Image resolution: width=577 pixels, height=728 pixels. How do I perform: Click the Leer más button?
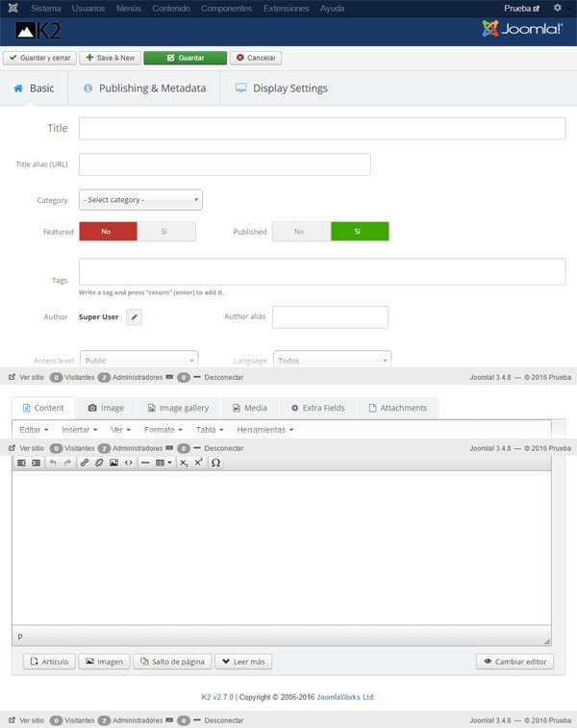point(243,662)
